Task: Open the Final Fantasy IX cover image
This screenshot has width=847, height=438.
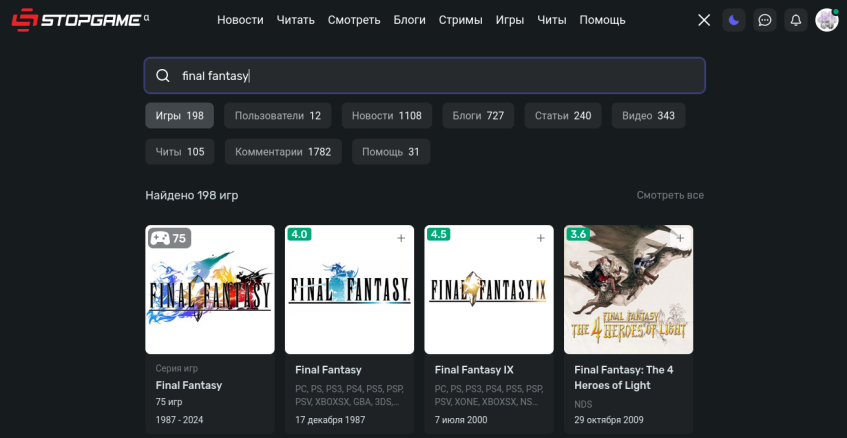Action: click(489, 289)
